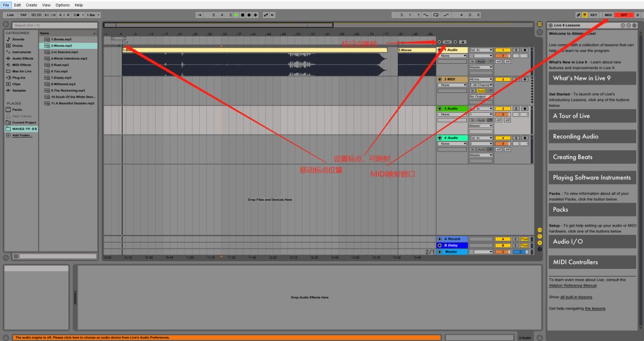644x341 pixels.
Task: Set 3 Audio track monitor to Off
Action: pos(490,120)
